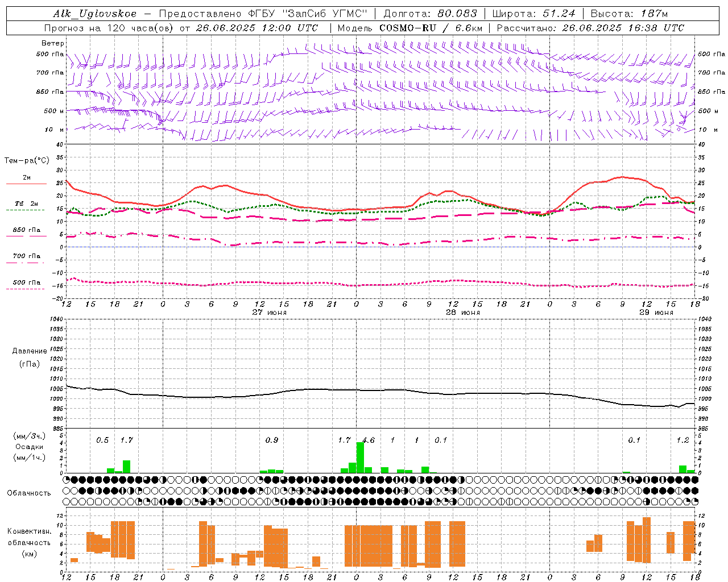Viewport: 728px width, 582px height.
Task: Click the 1.2 precipitation total value
Action: (x=683, y=440)
